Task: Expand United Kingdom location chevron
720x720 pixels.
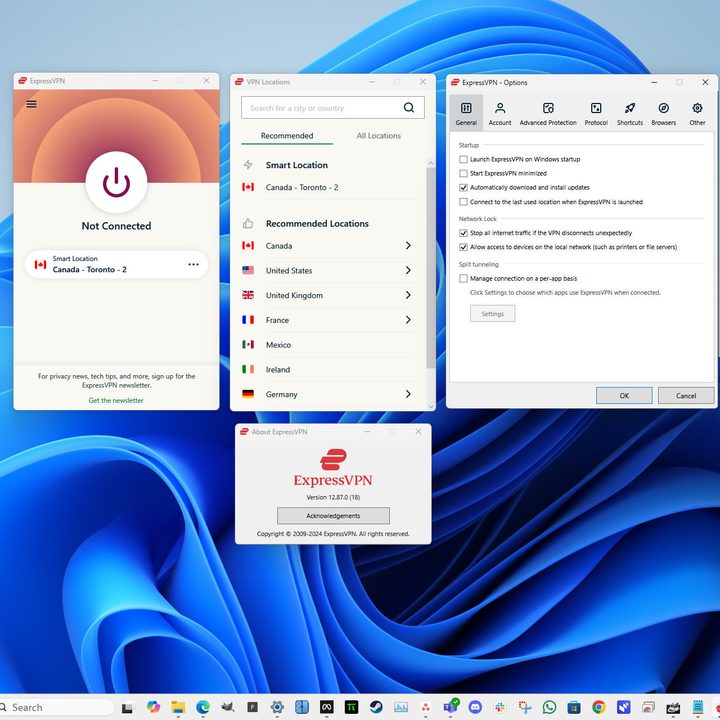Action: (408, 295)
